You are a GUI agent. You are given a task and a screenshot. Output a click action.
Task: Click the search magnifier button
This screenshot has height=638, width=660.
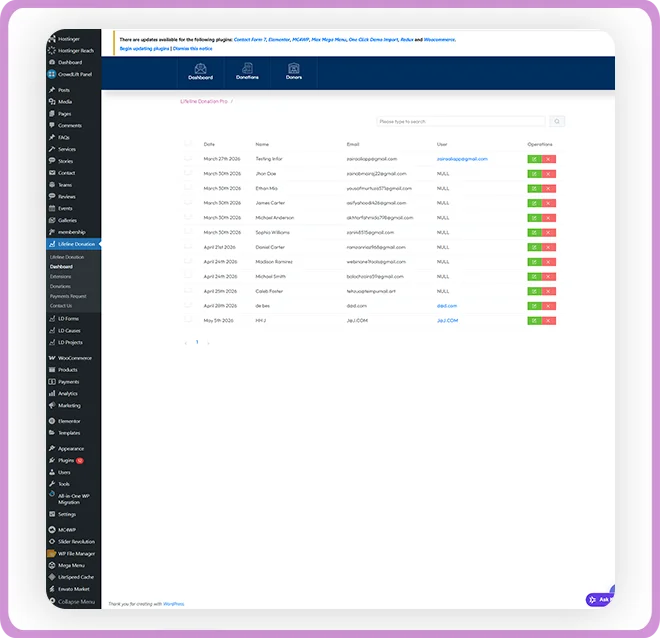(x=557, y=122)
